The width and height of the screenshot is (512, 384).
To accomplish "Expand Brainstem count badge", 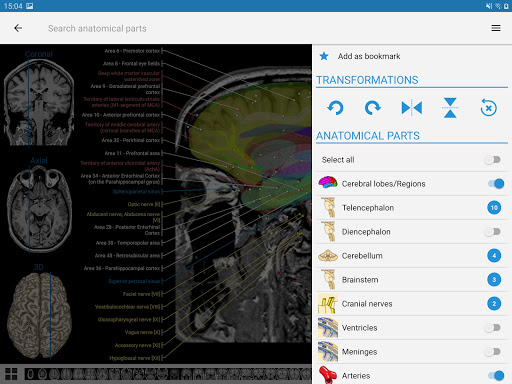I will coord(494,280).
